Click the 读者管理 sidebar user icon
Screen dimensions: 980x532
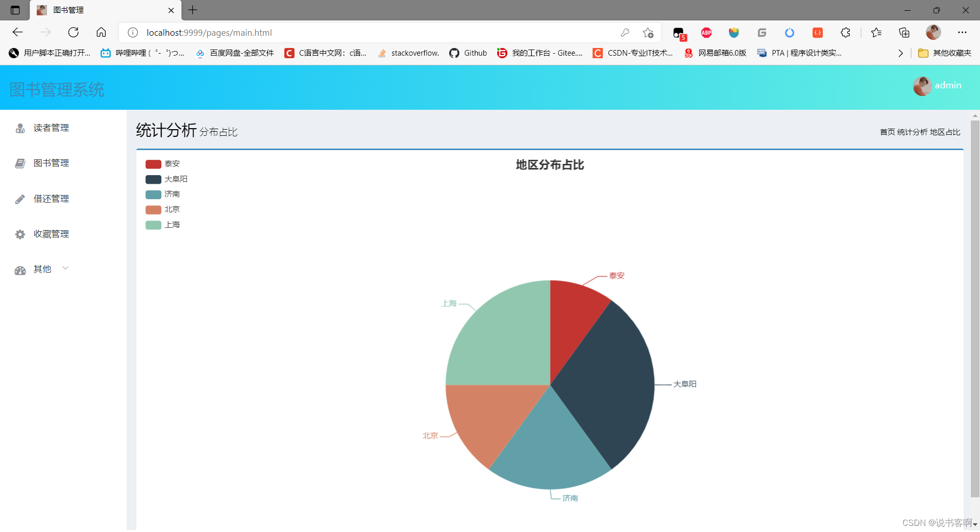[20, 128]
